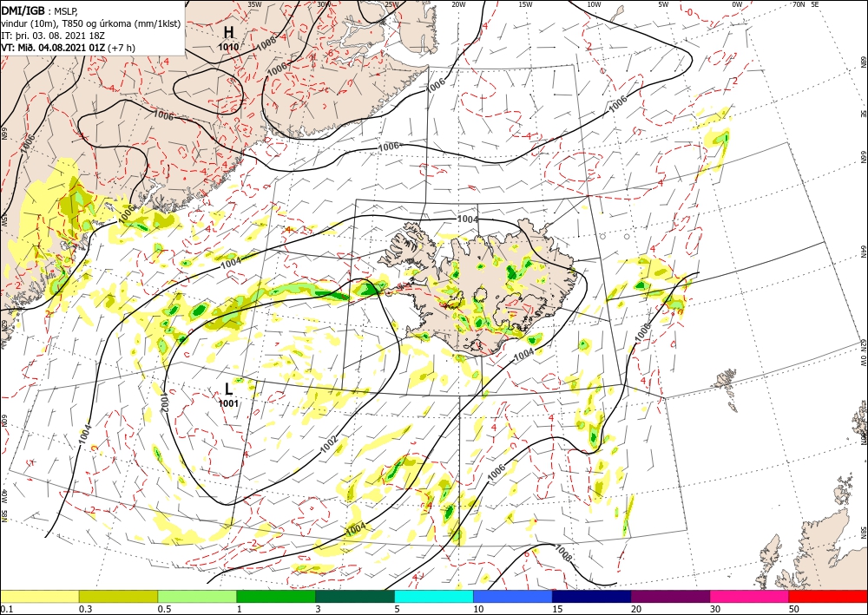The image size is (868, 615).
Task: Click the 'L' low pressure marker
Action: 228,389
